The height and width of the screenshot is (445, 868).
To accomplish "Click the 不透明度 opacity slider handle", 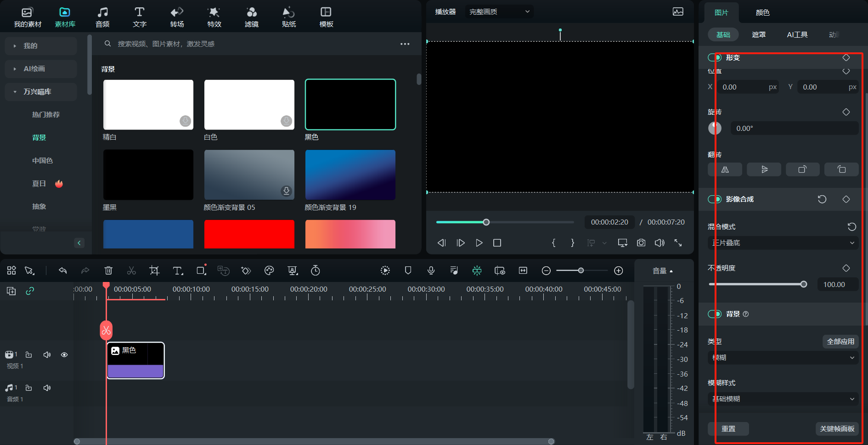I will (x=804, y=284).
